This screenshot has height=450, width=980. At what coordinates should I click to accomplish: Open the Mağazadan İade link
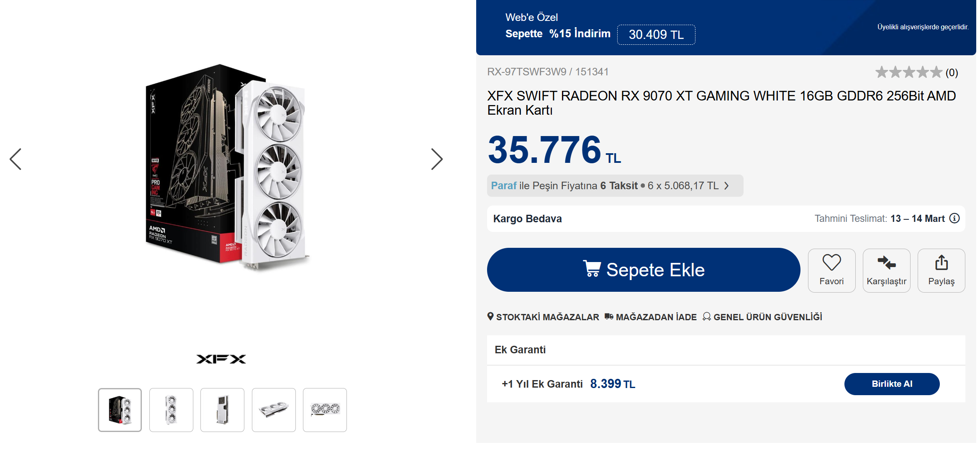(651, 317)
